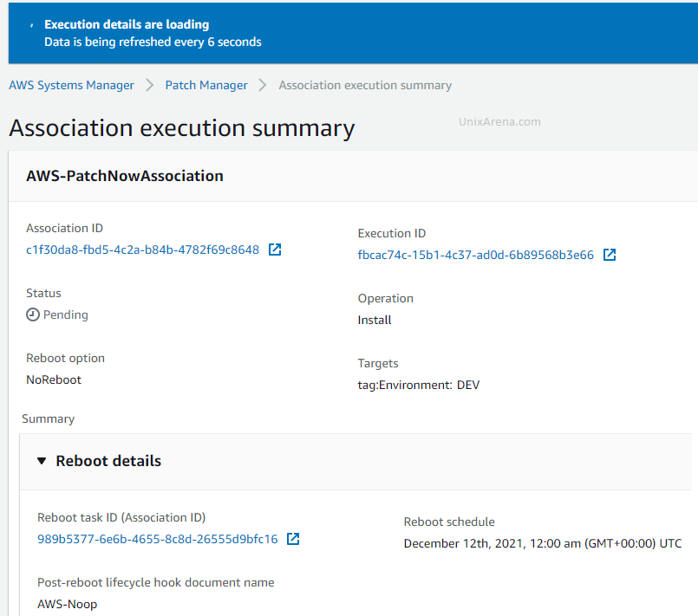Click the 'Association execution summary' page title

click(x=182, y=128)
